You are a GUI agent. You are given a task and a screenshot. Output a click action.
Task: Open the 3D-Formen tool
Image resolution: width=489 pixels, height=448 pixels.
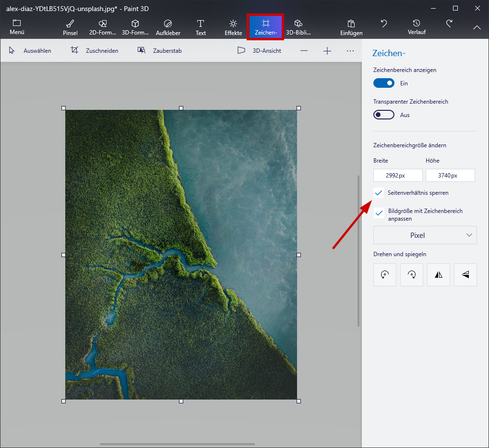pyautogui.click(x=135, y=27)
